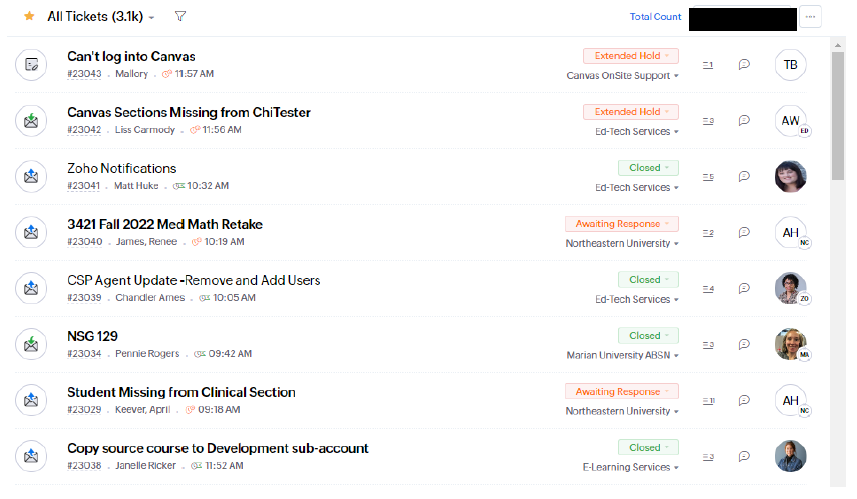Change Awaiting Response status on Med Math Retake
The height and width of the screenshot is (499, 857).
(x=621, y=224)
